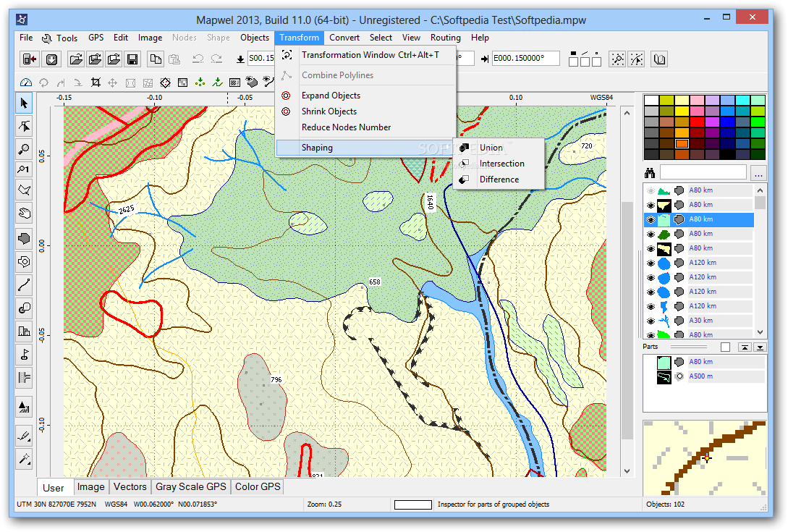This screenshot has height=532, width=788.
Task: Pick the bright red palette swatch
Action: [697, 122]
